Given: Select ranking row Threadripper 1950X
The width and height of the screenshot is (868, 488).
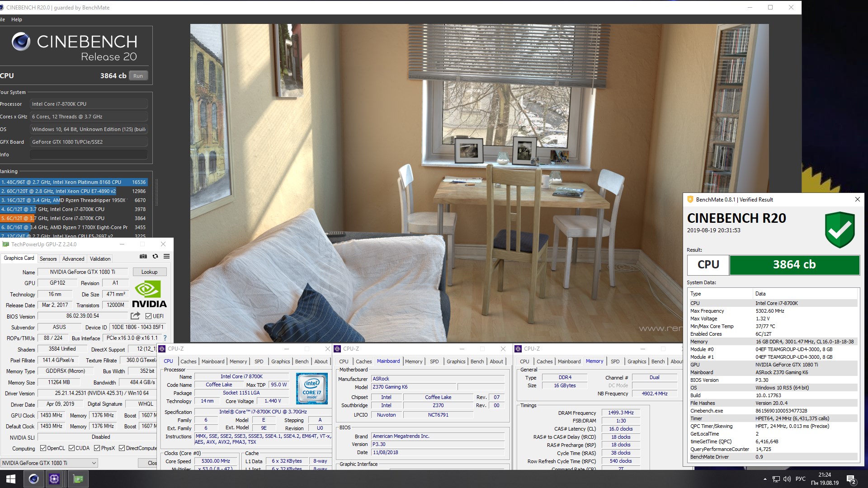Looking at the screenshot, I should coord(74,200).
